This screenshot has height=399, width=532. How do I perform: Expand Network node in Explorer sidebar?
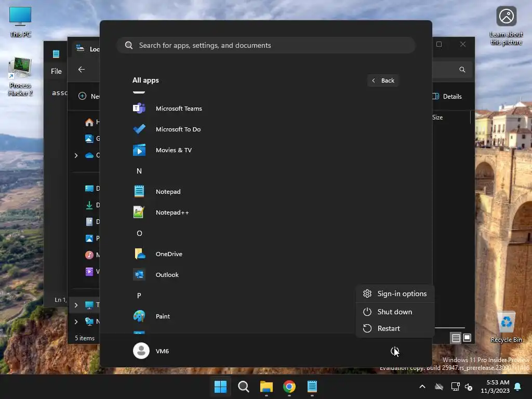(x=76, y=322)
